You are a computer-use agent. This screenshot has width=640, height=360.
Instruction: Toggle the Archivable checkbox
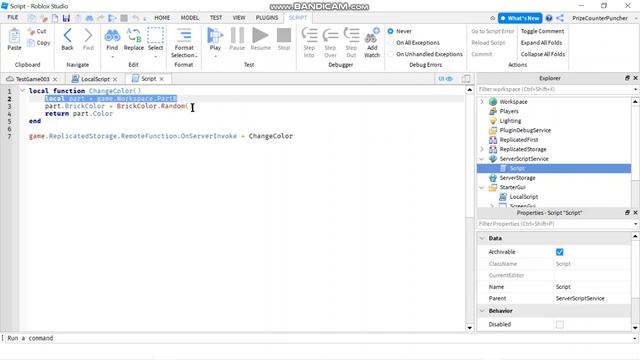(x=560, y=252)
